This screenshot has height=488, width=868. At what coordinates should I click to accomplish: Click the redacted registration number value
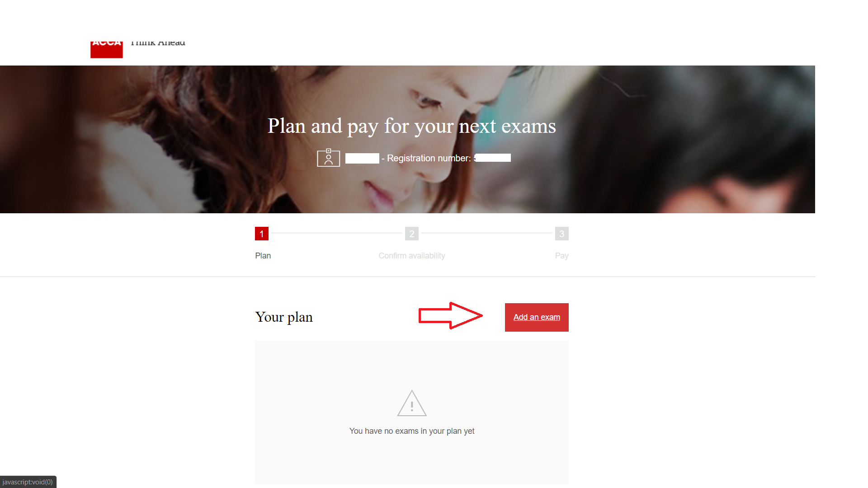point(493,158)
